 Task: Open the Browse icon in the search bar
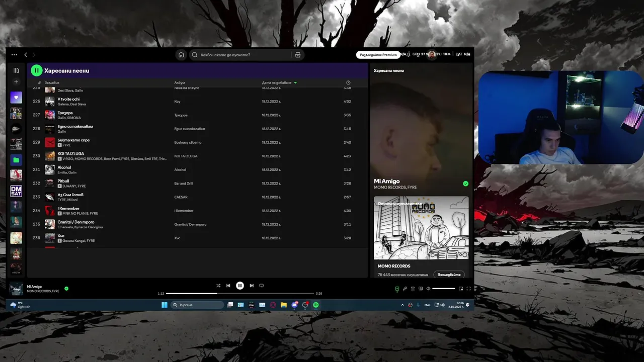(x=298, y=55)
